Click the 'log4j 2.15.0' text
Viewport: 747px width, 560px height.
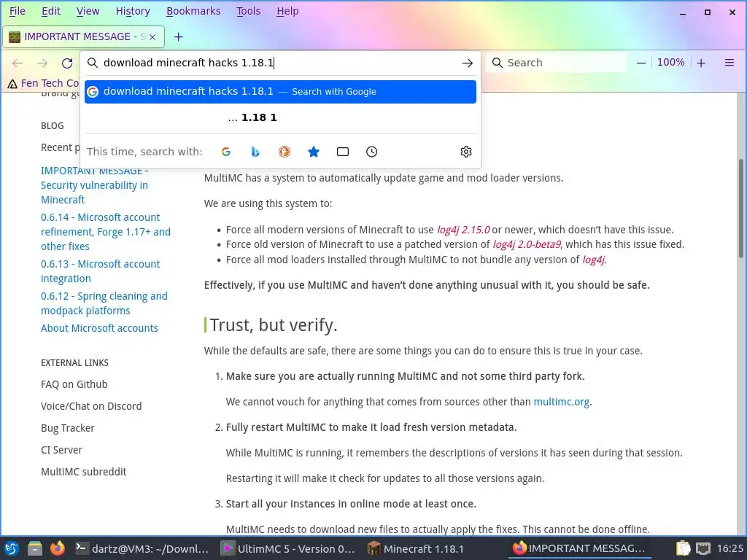(463, 230)
